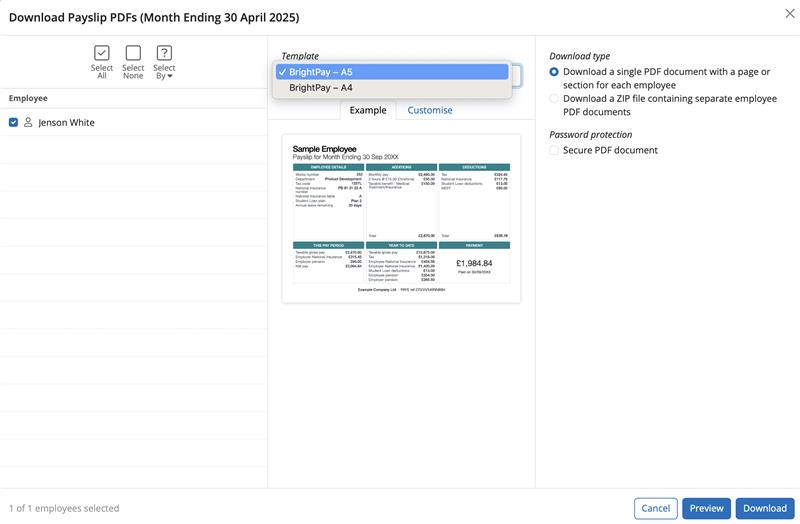Click the Preview button

click(706, 508)
